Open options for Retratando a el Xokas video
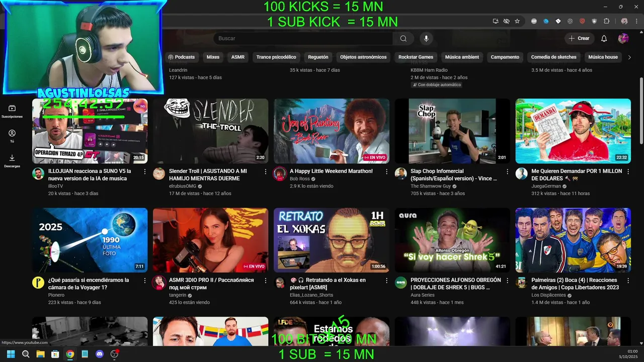Viewport: 644px width, 362px height. pos(386,281)
